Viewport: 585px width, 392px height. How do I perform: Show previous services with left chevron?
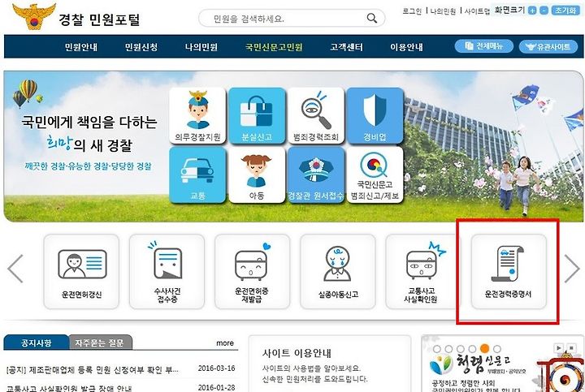pyautogui.click(x=15, y=269)
